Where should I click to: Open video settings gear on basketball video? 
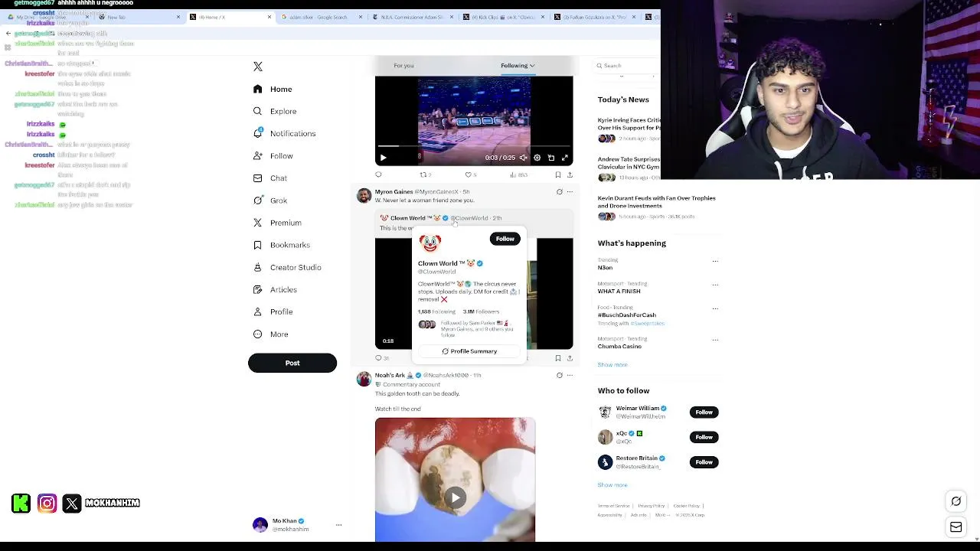[537, 158]
